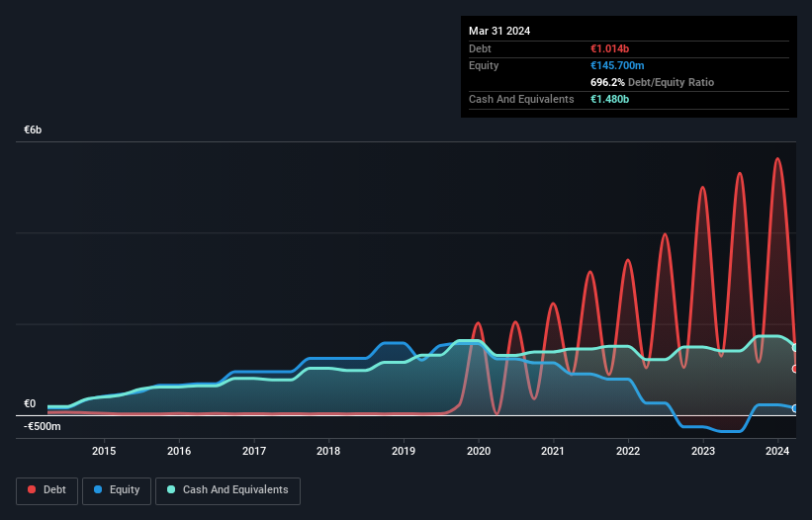This screenshot has width=812, height=520.
Task: Select the 2016 x-axis label
Action: (x=179, y=451)
